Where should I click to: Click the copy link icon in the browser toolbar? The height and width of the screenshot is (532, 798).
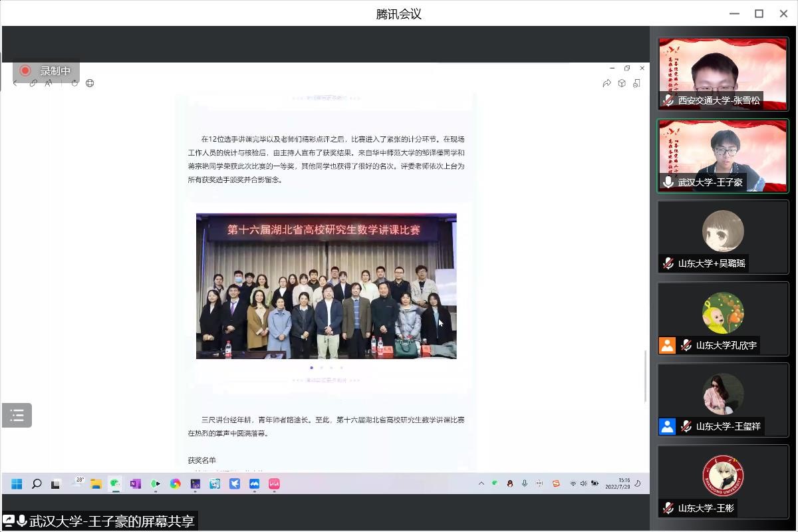33,83
